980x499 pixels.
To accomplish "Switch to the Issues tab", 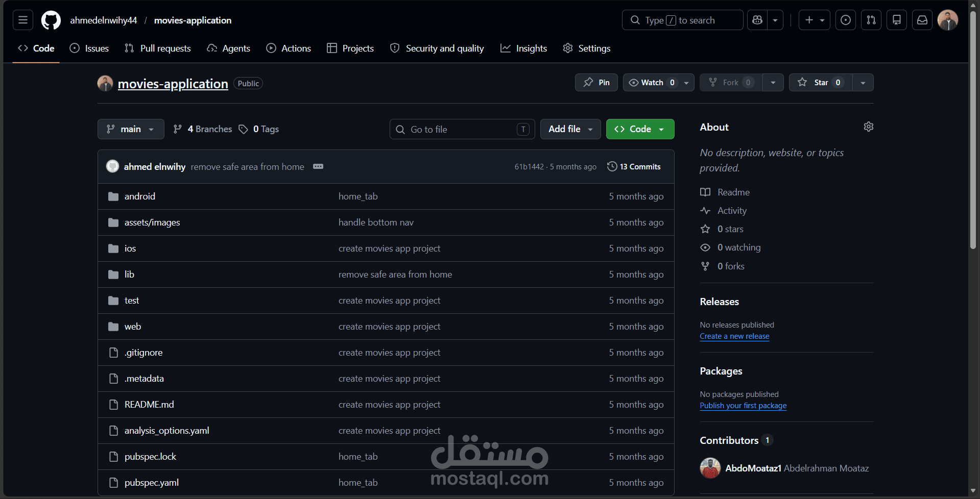I will [x=89, y=48].
